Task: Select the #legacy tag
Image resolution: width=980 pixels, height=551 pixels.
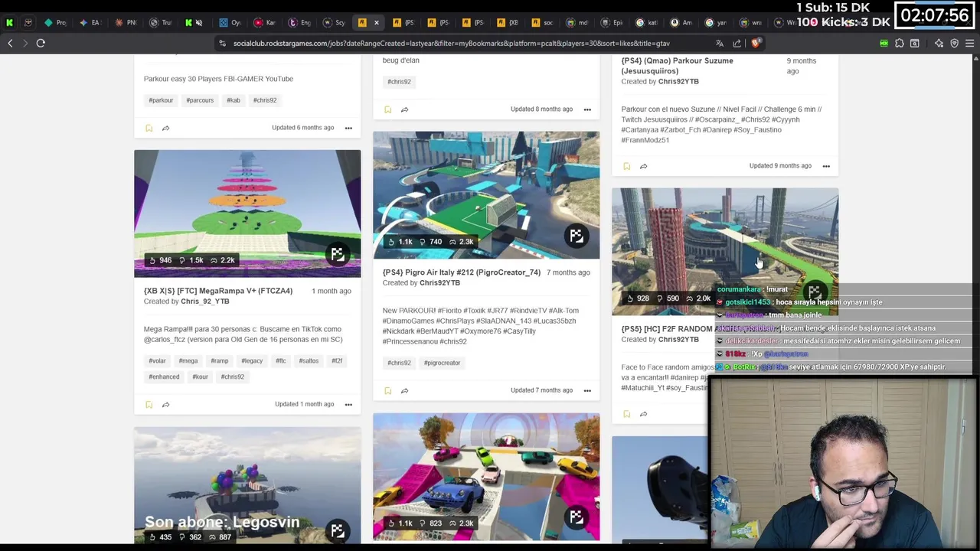Action: (x=252, y=361)
